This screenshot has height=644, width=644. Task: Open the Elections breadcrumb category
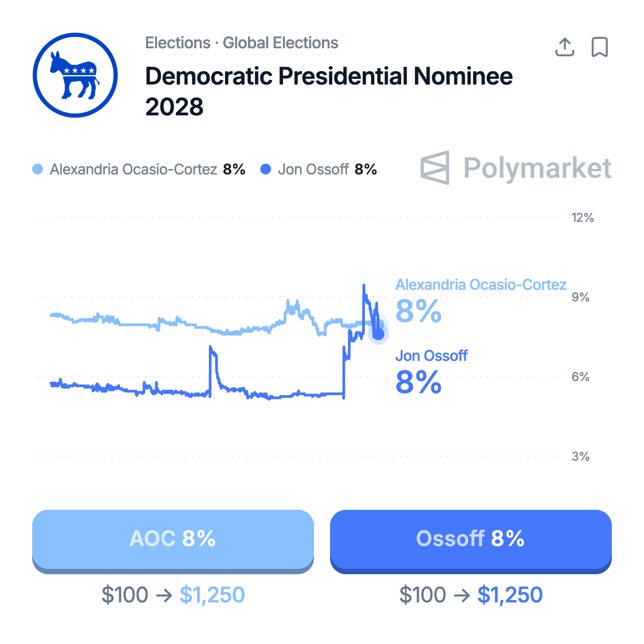[178, 43]
